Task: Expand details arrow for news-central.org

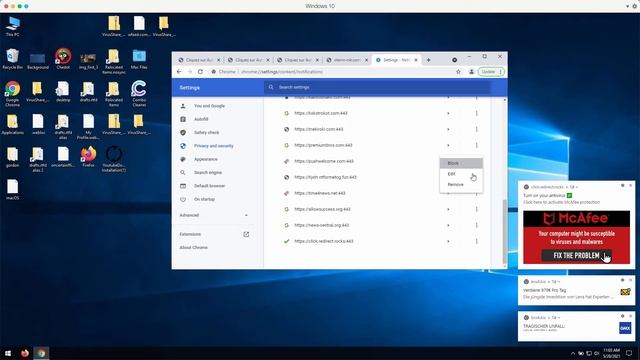Action: tap(448, 225)
